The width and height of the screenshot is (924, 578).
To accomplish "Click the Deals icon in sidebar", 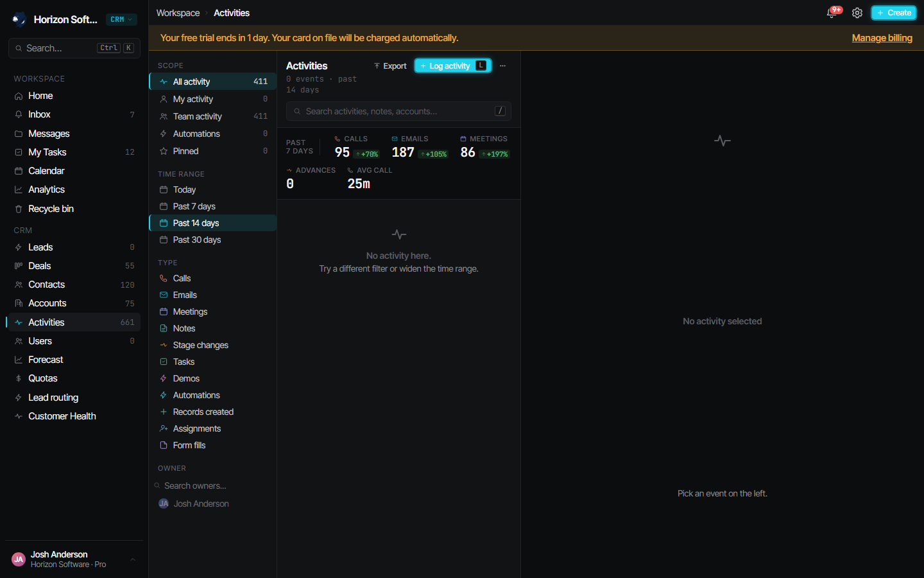I will pos(19,266).
